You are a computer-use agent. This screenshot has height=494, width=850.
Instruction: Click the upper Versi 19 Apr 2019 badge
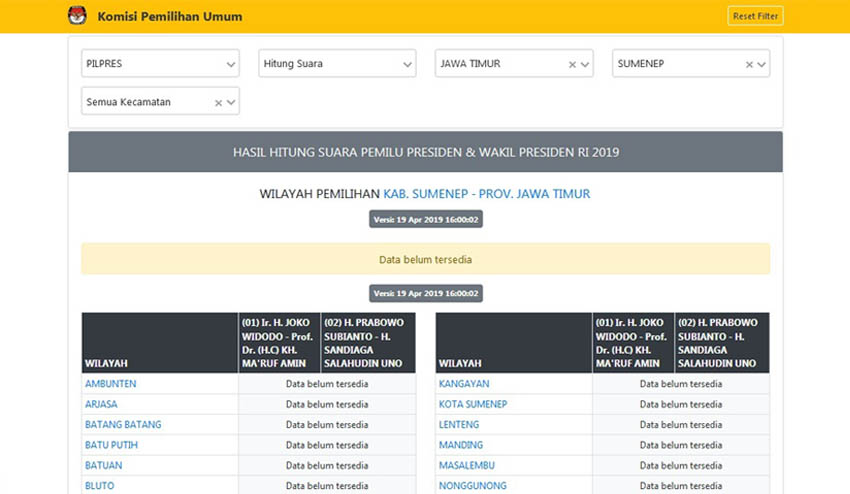pyautogui.click(x=426, y=220)
